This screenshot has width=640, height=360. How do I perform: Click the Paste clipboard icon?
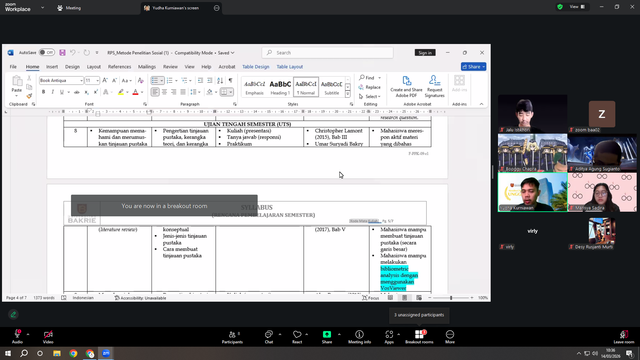(x=17, y=81)
